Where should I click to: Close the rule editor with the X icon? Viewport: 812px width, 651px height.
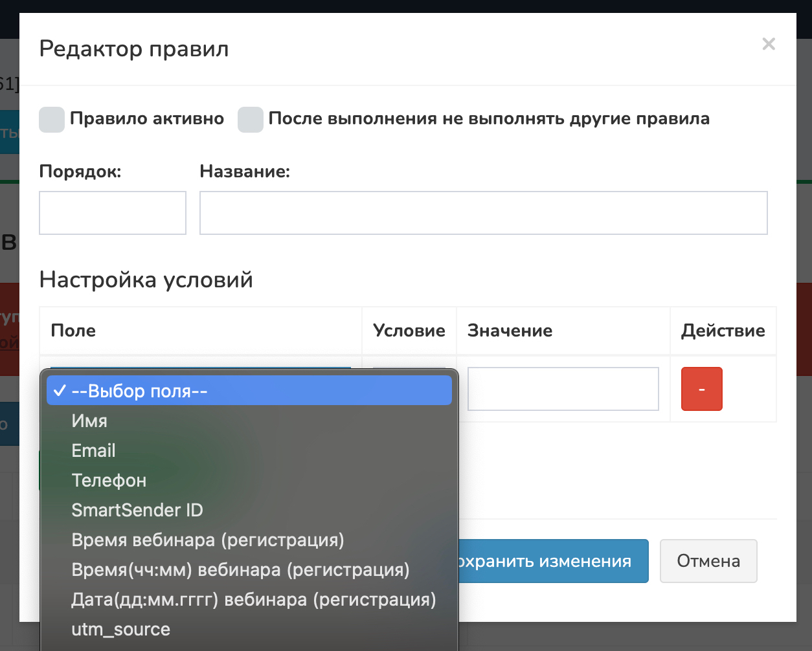pos(768,44)
